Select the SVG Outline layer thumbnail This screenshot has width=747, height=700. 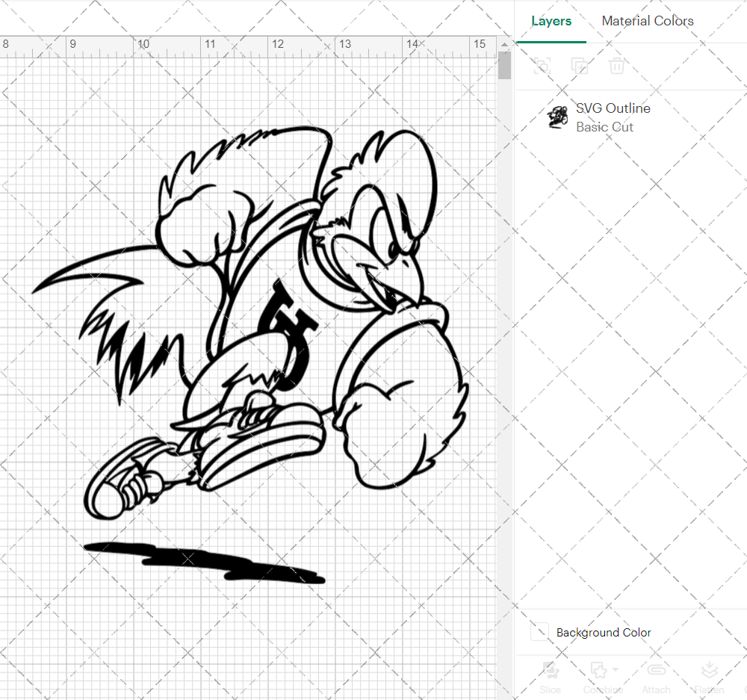click(x=557, y=117)
